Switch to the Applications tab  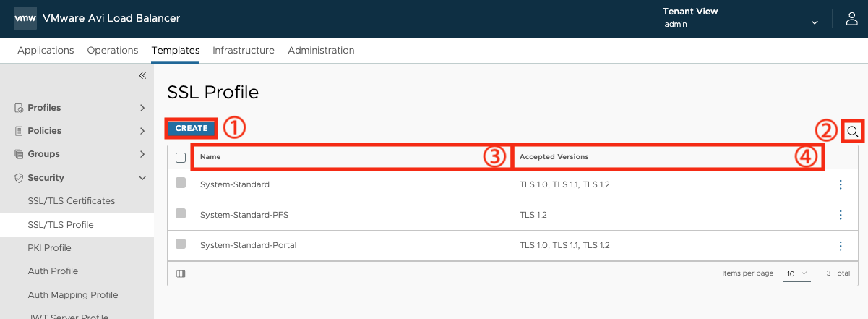(46, 51)
